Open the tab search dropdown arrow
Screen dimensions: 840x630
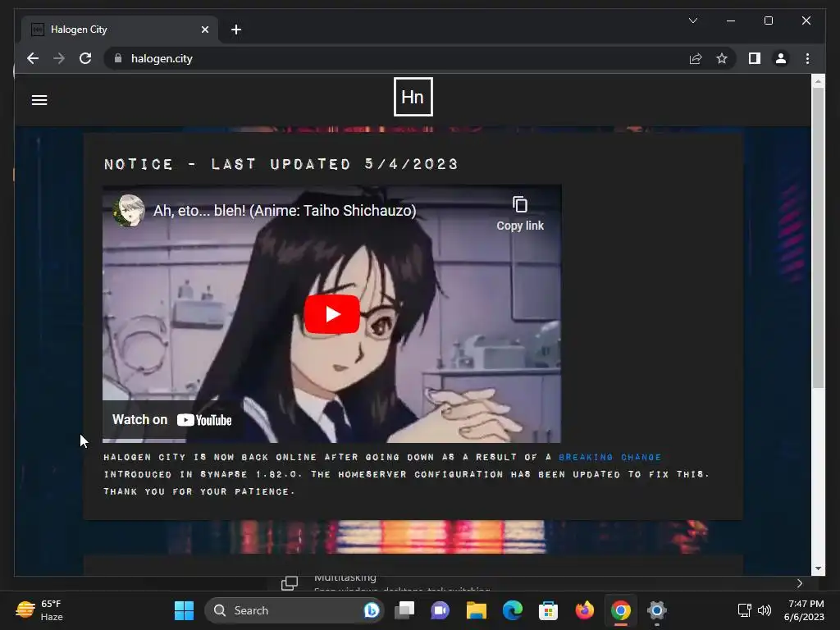pos(692,21)
